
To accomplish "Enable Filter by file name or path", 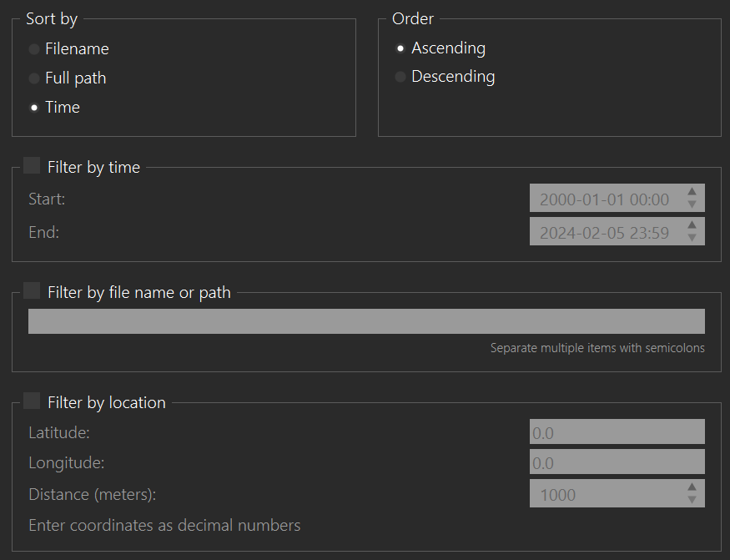I will pos(32,291).
